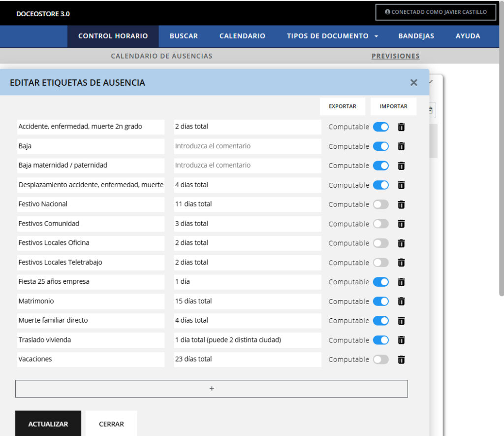This screenshot has height=436, width=504.
Task: Trash the Festivos Locales Oficina label
Action: click(x=401, y=243)
